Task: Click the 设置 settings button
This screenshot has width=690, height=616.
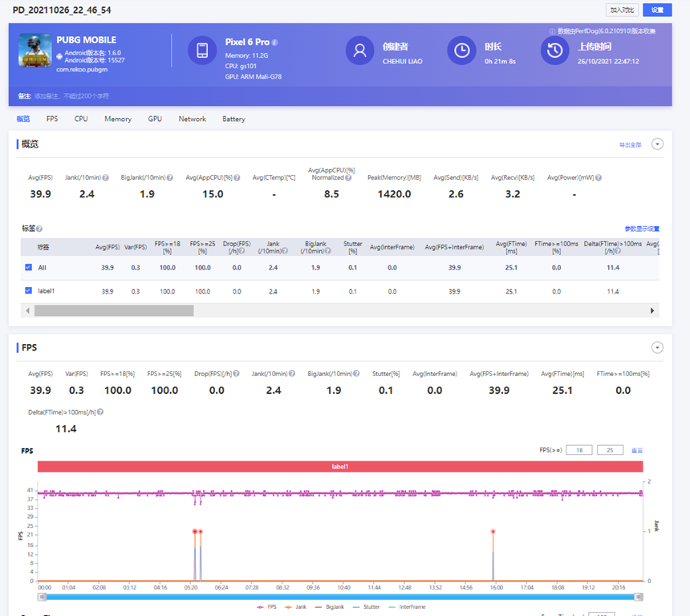Action: tap(657, 10)
